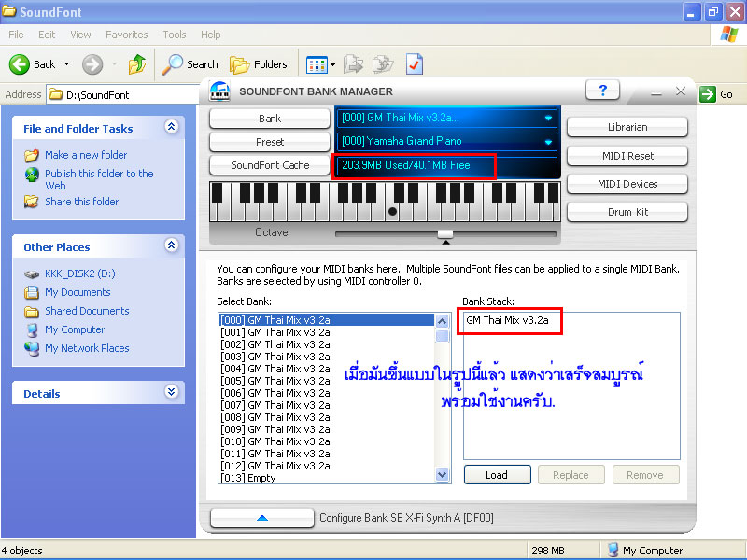
Task: Open the File menu
Action: tap(16, 35)
